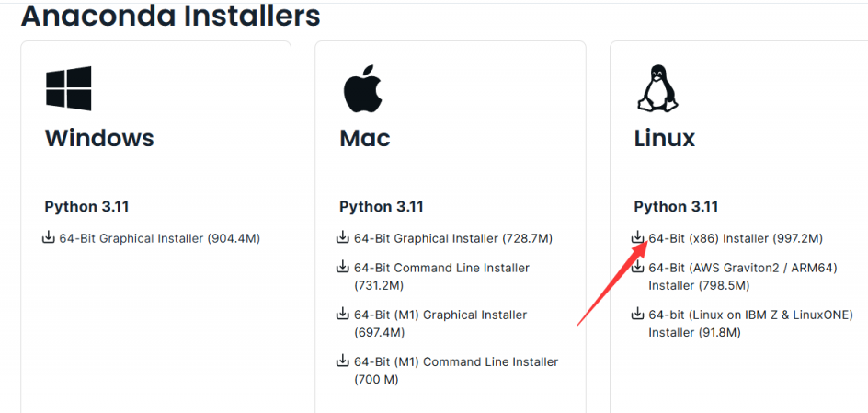Click download icon beside Windows 64-Bit Graphical Installer

pyautogui.click(x=50, y=238)
